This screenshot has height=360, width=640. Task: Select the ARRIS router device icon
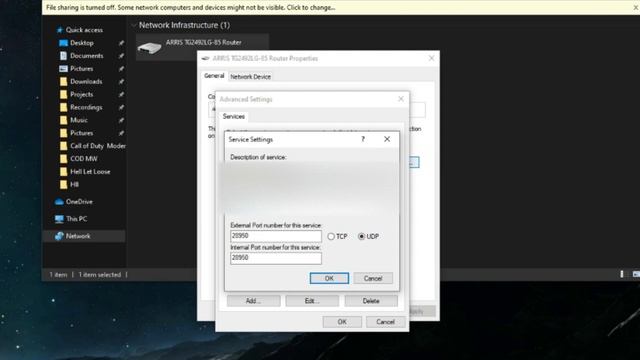[x=150, y=48]
